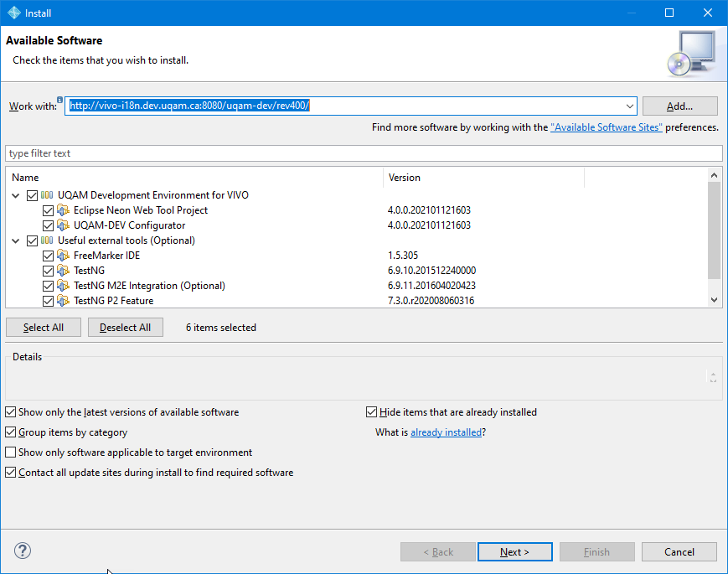Click the Next > button

[x=515, y=551]
